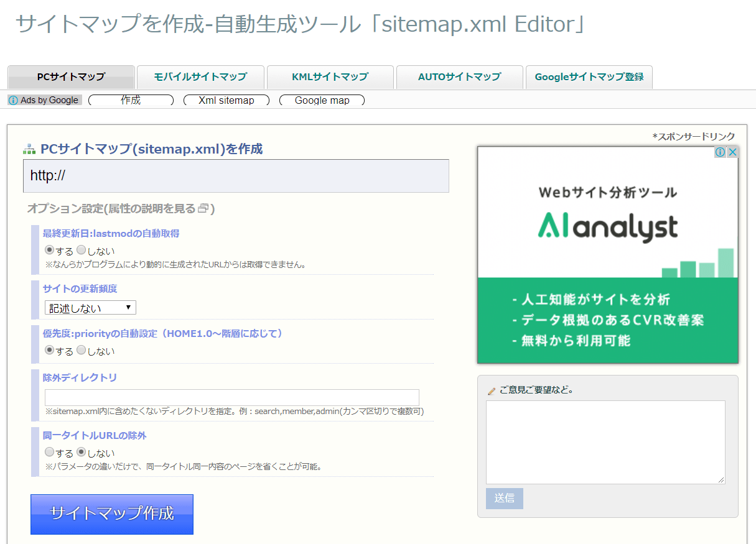Open the サイトの更新頻度 dropdown
The height and width of the screenshot is (544, 756).
point(90,307)
